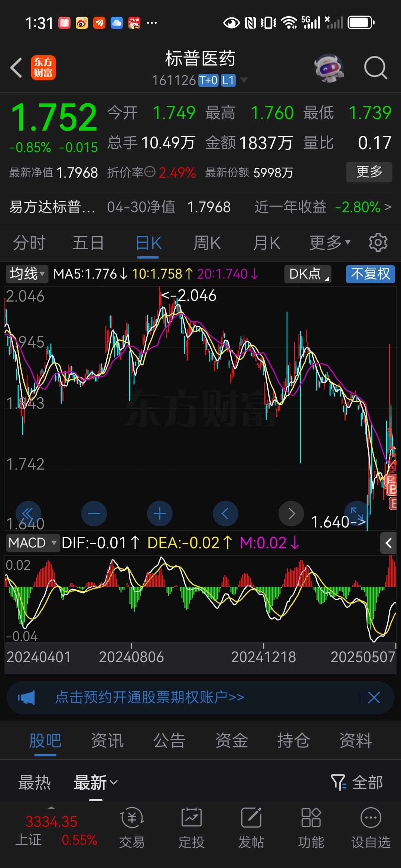The width and height of the screenshot is (401, 868).
Task: Tap the current price 1.752
Action: pos(54,118)
